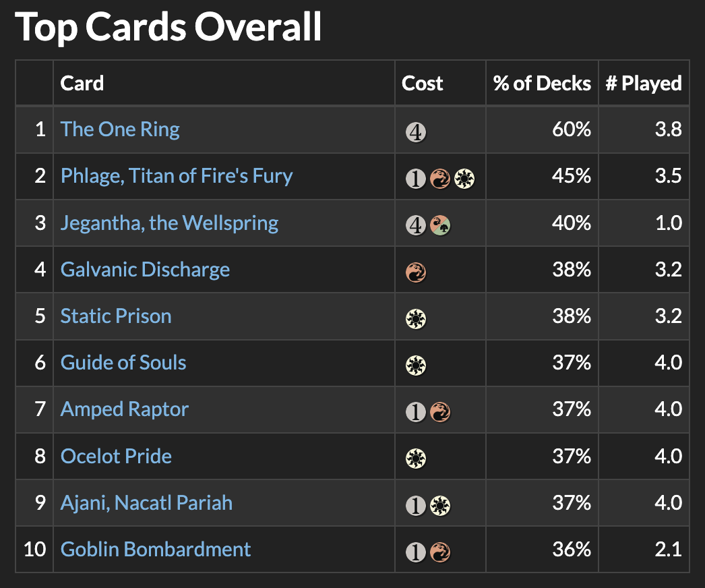This screenshot has height=588, width=705.
Task: Follow the Jegantha, the Wellspring link
Action: coord(169,223)
